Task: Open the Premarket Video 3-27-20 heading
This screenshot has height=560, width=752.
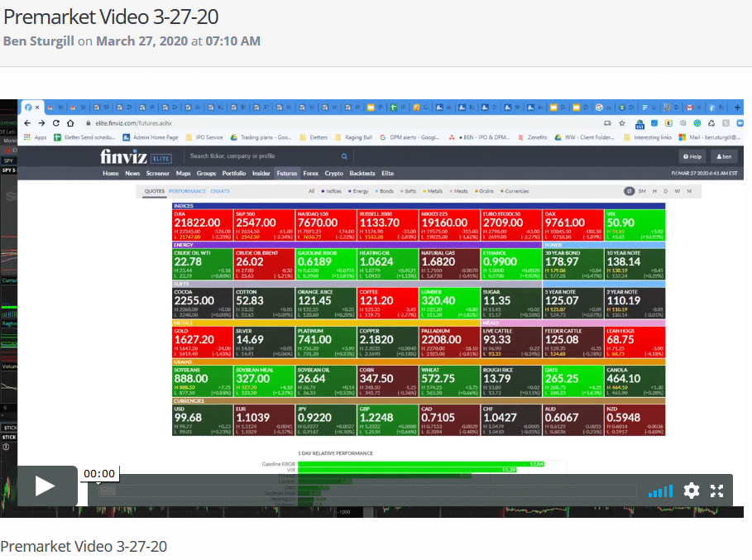Action: pos(111,17)
